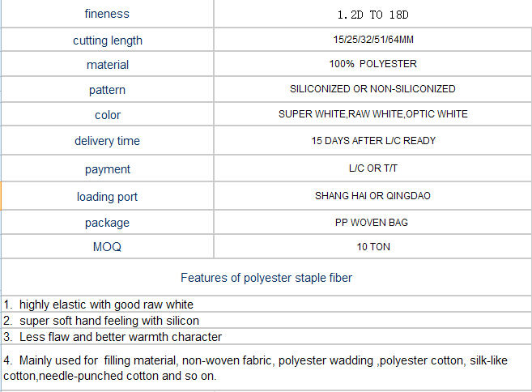Click the 15/25/32/51/64MM value

tap(373, 40)
